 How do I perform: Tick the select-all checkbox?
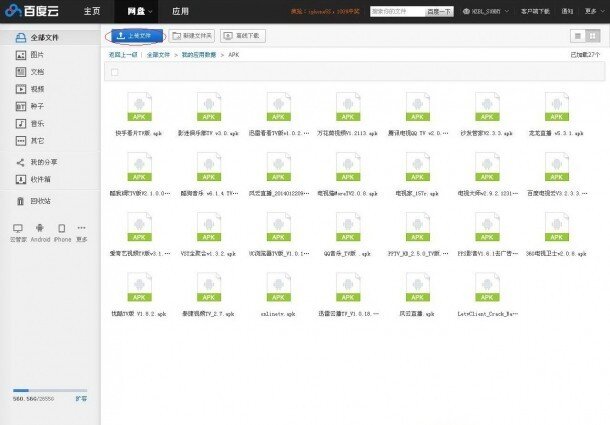coord(115,72)
